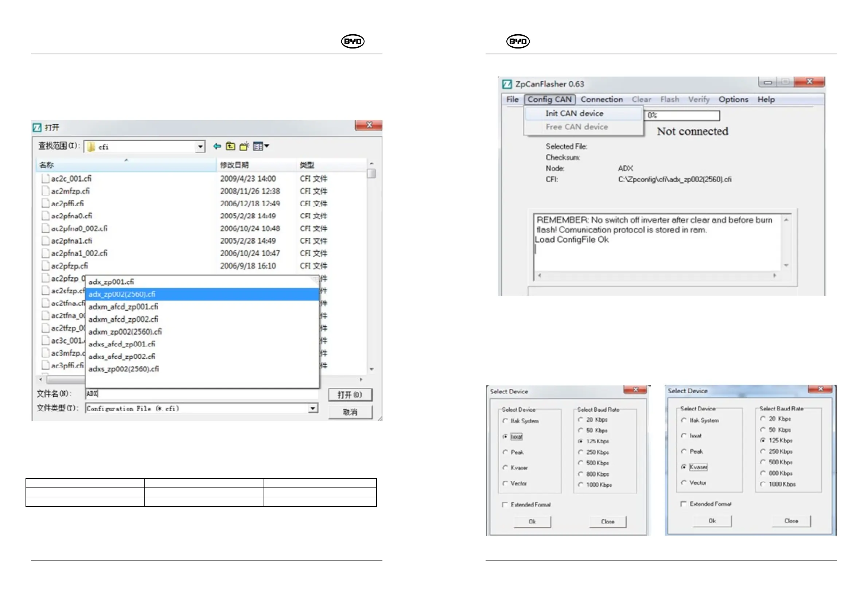The width and height of the screenshot is (868, 614).
Task: Click the file name input field containing ADX
Action: pyautogui.click(x=201, y=394)
